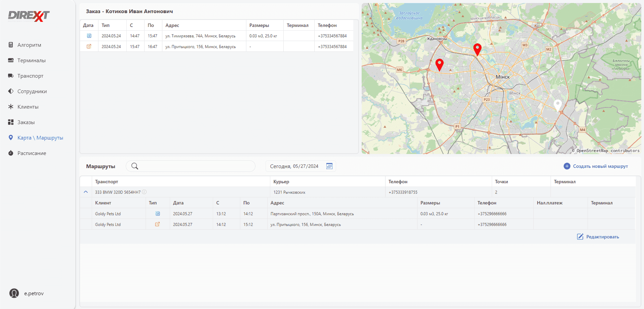Click the northern red map marker
Image resolution: width=644 pixels, height=309 pixels.
[477, 49]
